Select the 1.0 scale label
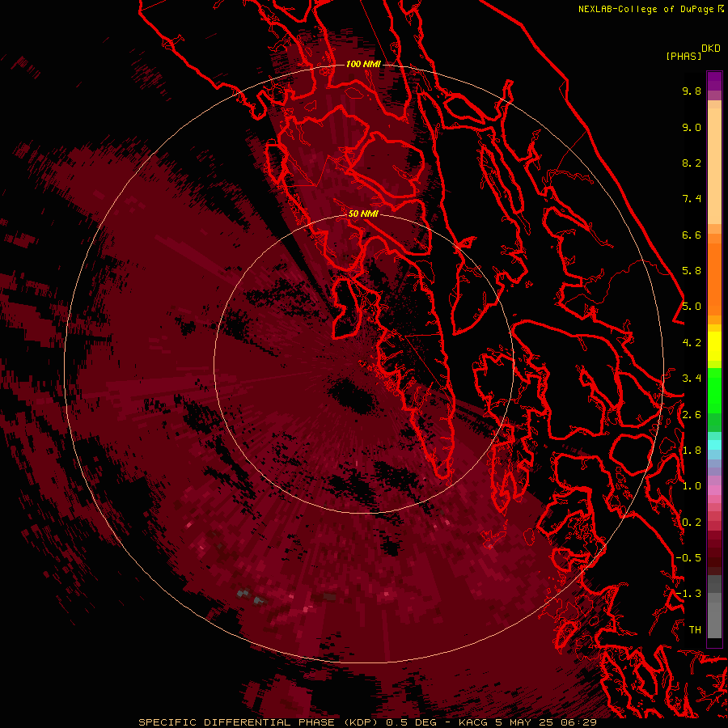The image size is (728, 728). 692,486
